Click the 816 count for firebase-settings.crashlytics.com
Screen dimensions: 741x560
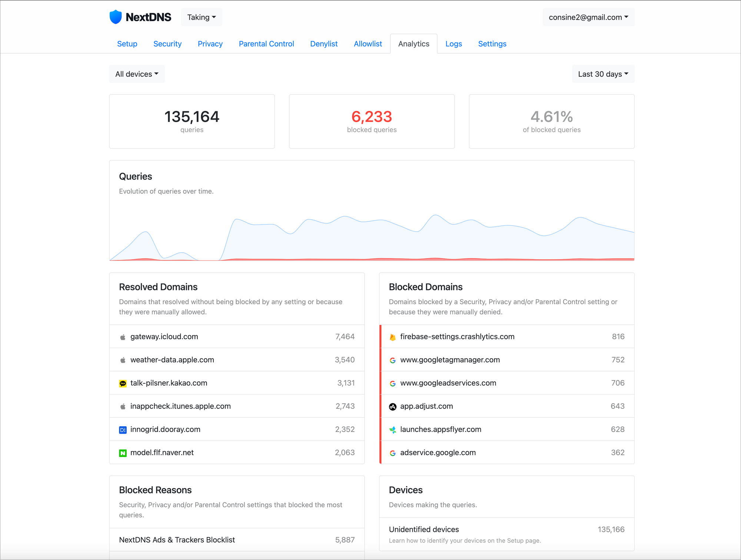point(618,337)
